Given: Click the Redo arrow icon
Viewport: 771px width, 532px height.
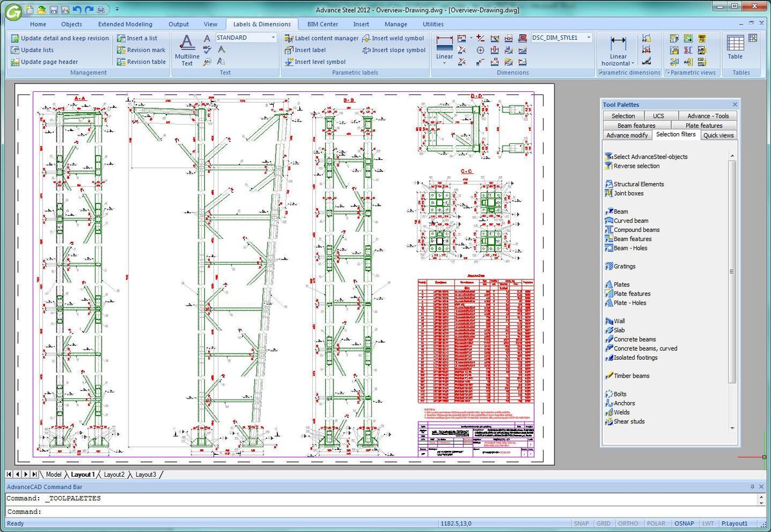Looking at the screenshot, I should (x=89, y=10).
